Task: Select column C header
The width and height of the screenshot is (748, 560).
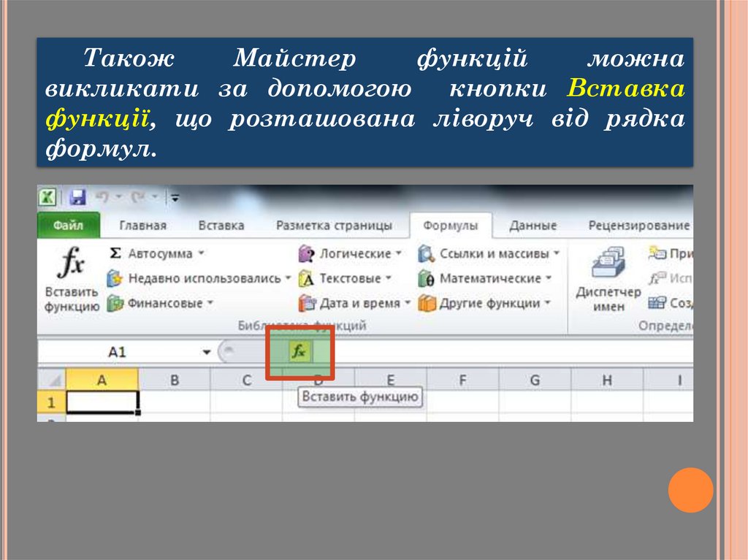Action: (247, 380)
